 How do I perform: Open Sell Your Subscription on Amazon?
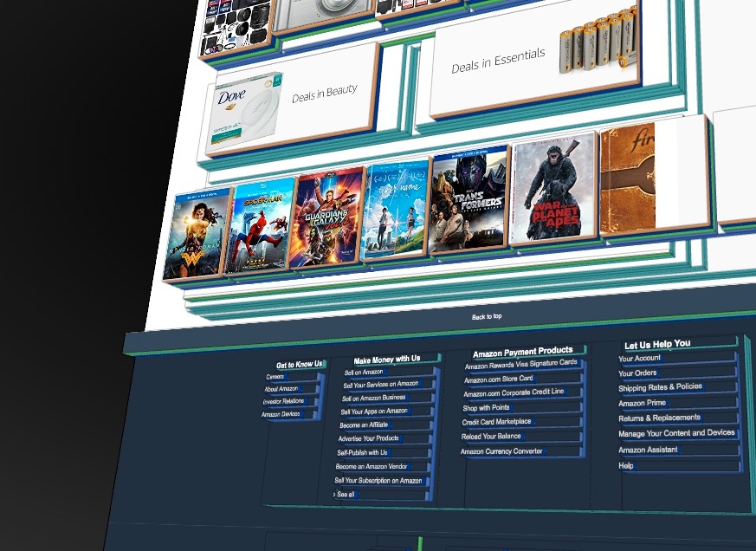click(x=378, y=481)
